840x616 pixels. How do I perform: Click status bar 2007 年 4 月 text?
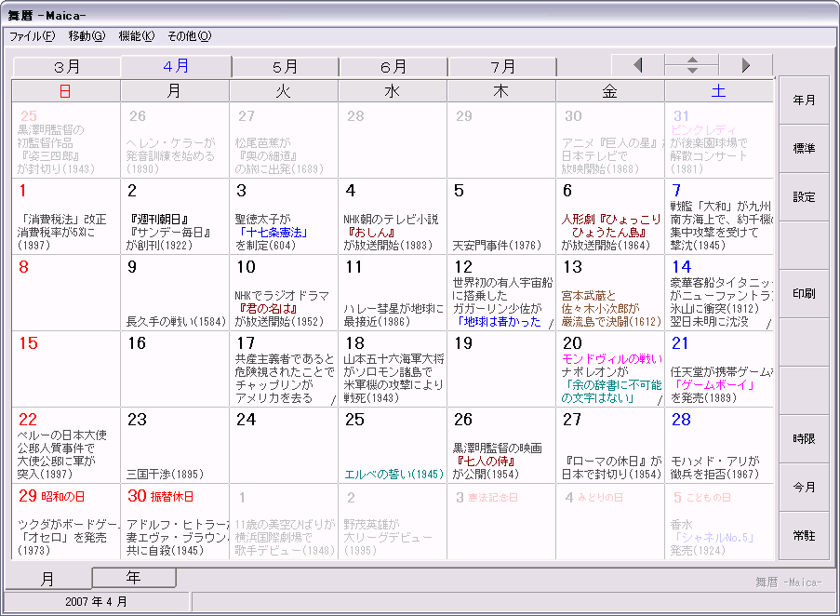(97, 601)
